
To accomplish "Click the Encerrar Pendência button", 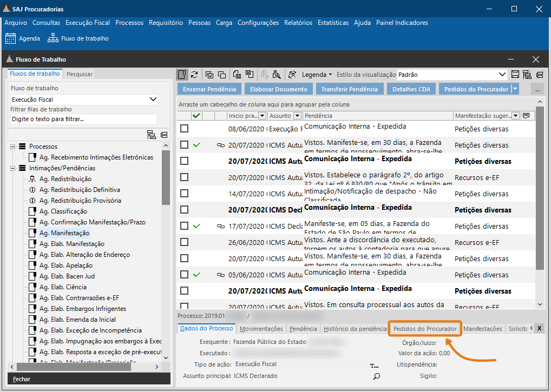I will pyautogui.click(x=209, y=89).
